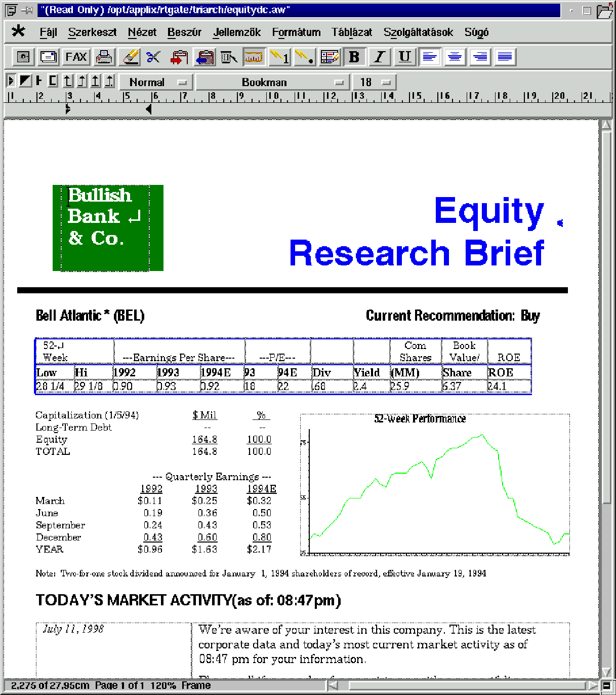616x695 pixels.
Task: Open the Szolgáltatások menu
Action: click(418, 32)
